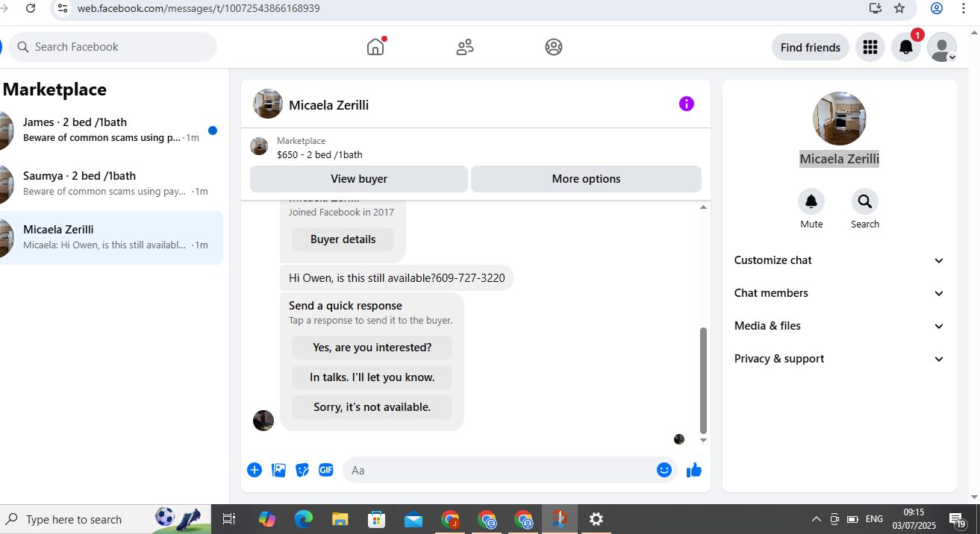Send a thumbs-up like
The image size is (980, 534).
pyautogui.click(x=694, y=470)
